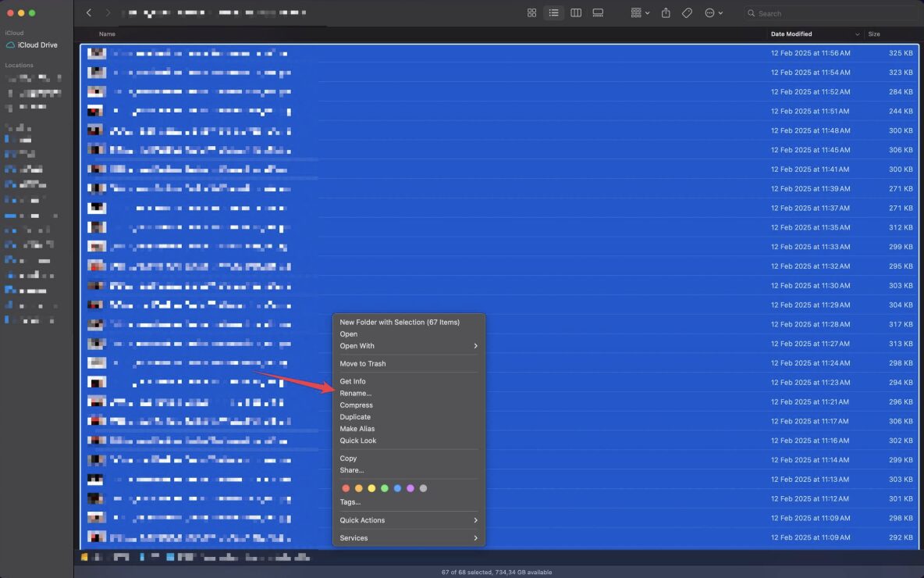
Task: Open the Group By toolbar dropdown
Action: [640, 13]
